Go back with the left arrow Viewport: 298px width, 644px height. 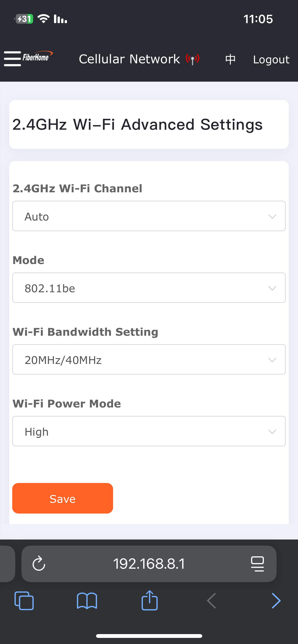click(x=212, y=601)
